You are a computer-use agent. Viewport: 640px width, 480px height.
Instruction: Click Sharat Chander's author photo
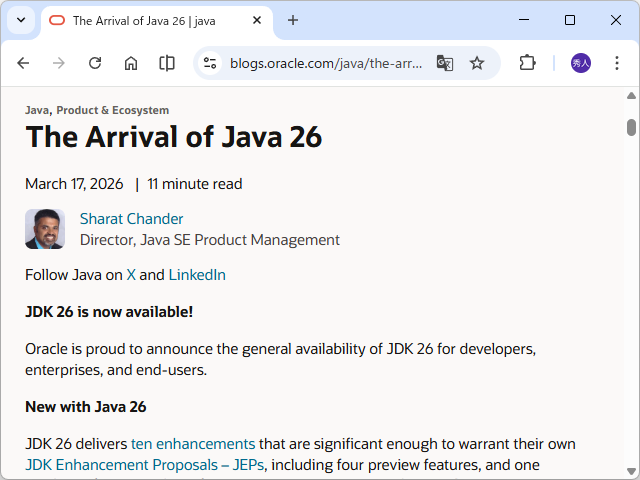pos(45,229)
